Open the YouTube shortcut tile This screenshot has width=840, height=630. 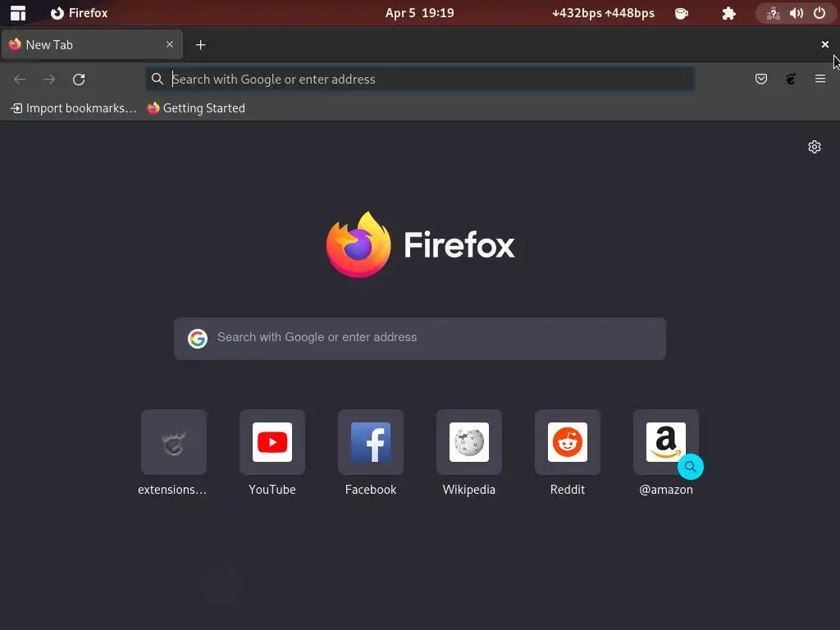(272, 453)
